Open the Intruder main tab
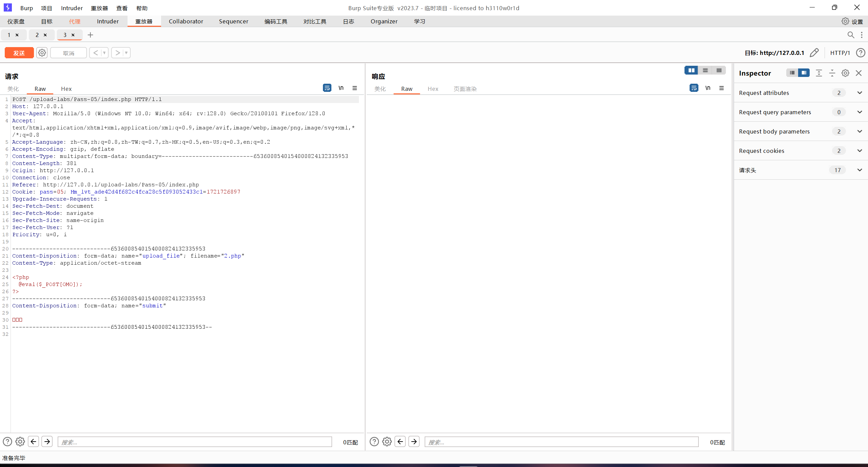 [108, 21]
